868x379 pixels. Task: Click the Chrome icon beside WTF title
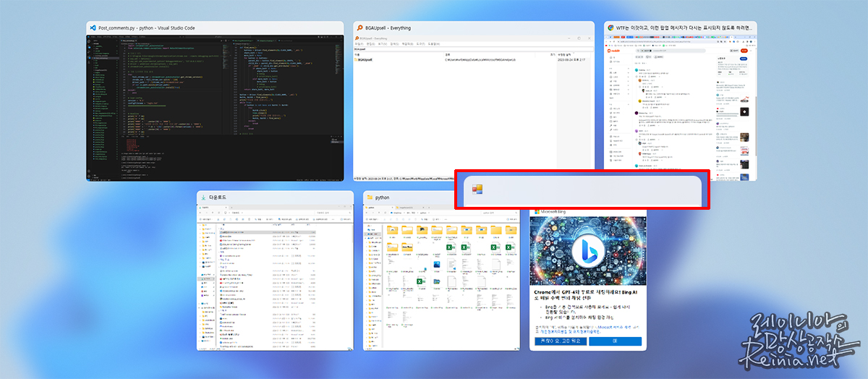(610, 27)
